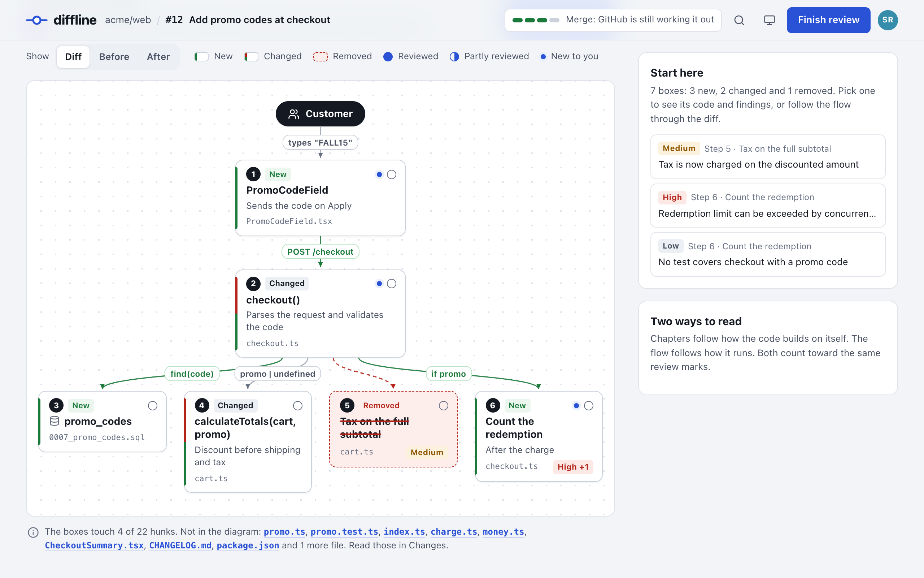Viewport: 924px width, 578px height.
Task: Click the POST /checkout edge label
Action: pyautogui.click(x=321, y=251)
